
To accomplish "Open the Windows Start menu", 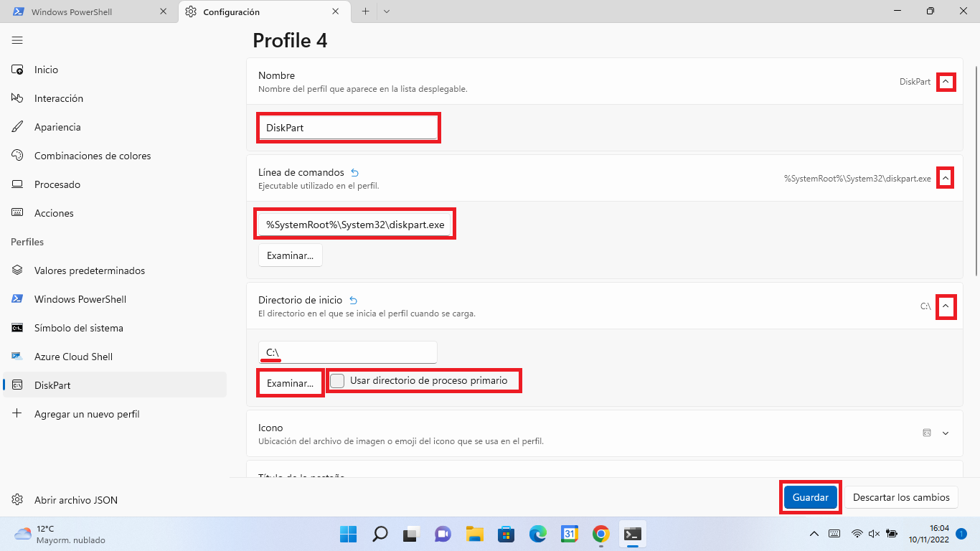I will [x=348, y=534].
